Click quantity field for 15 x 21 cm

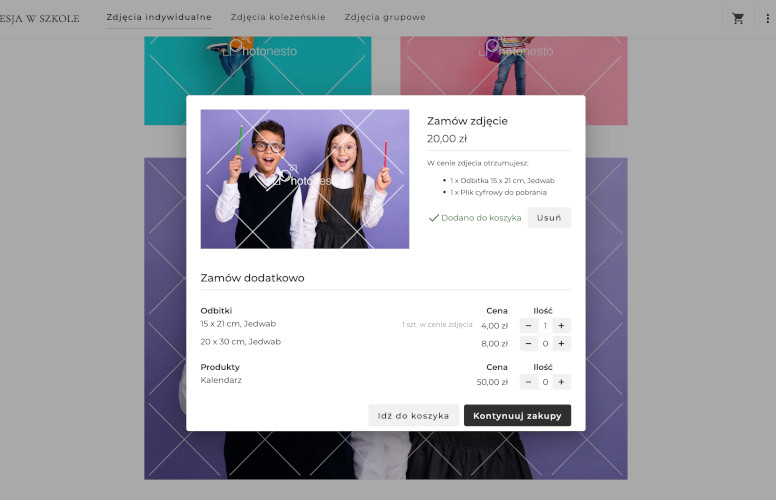(545, 326)
